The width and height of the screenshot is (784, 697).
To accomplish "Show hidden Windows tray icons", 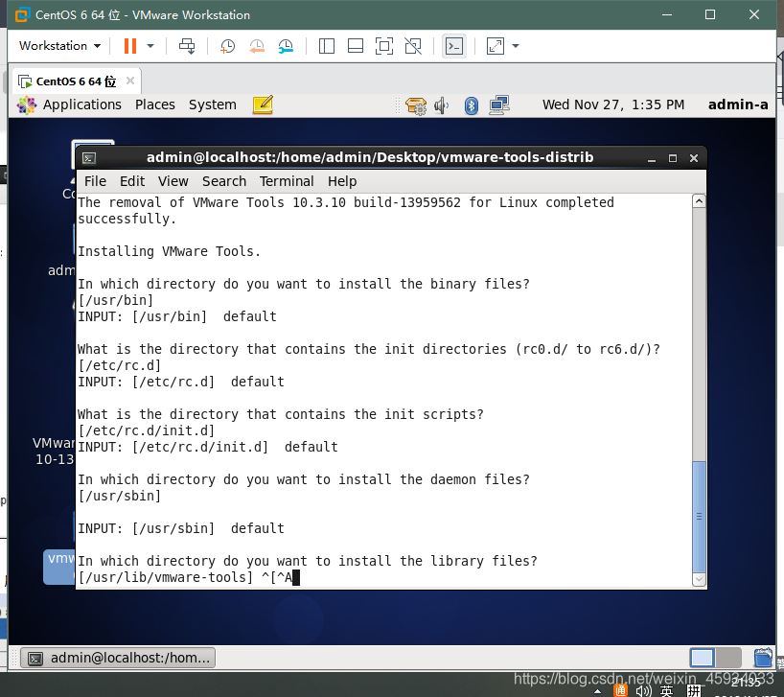I will [x=597, y=692].
